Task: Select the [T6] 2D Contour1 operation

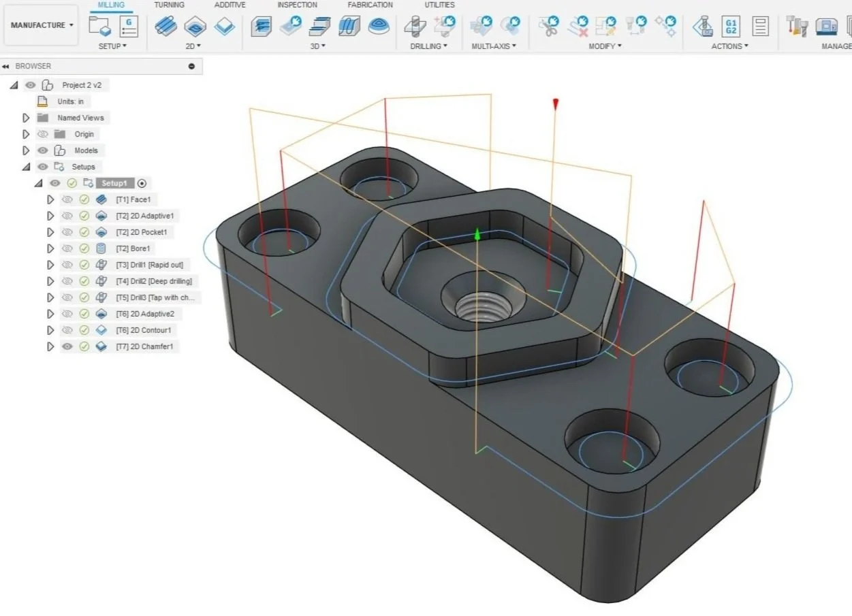Action: pyautogui.click(x=143, y=330)
